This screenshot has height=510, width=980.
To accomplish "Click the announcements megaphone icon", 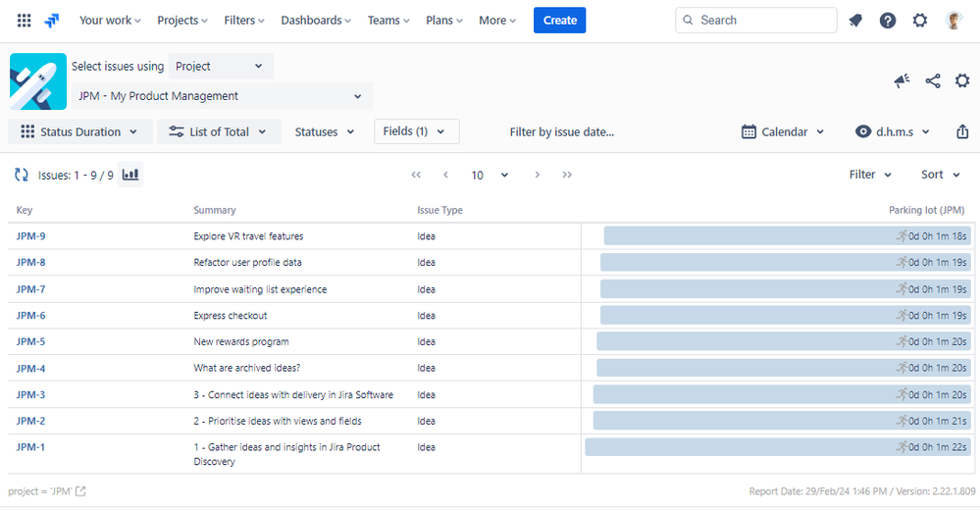I will pos(902,81).
